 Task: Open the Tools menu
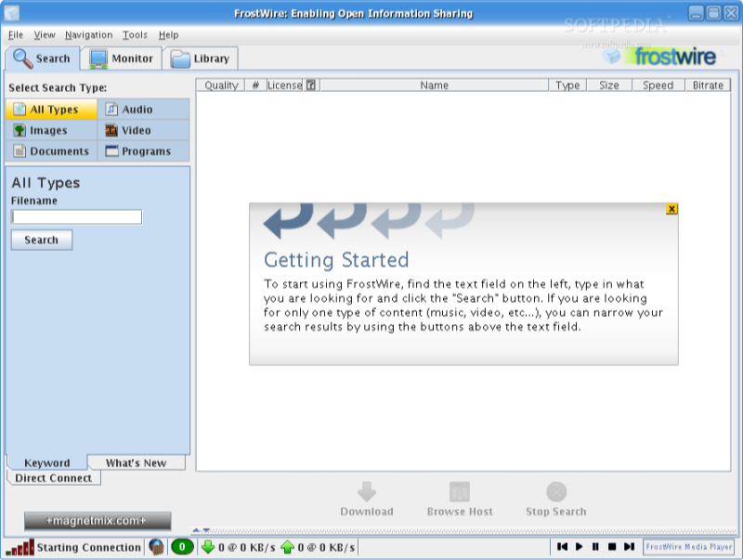coord(135,34)
